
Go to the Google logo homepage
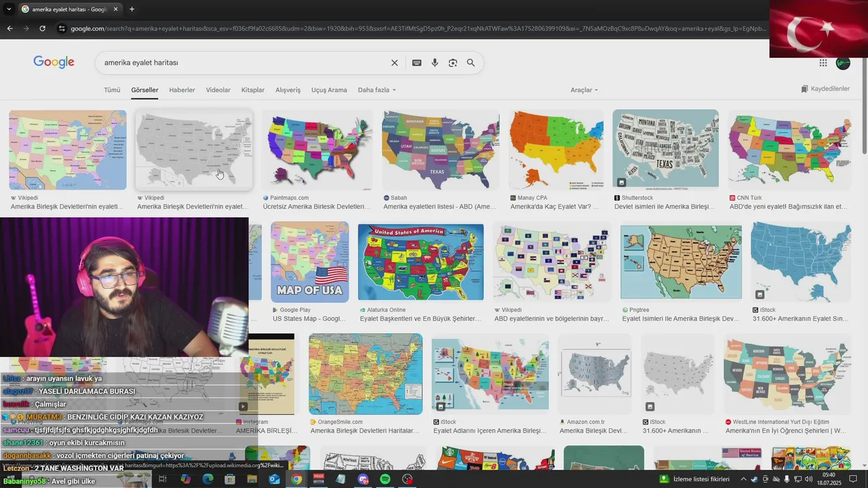54,62
